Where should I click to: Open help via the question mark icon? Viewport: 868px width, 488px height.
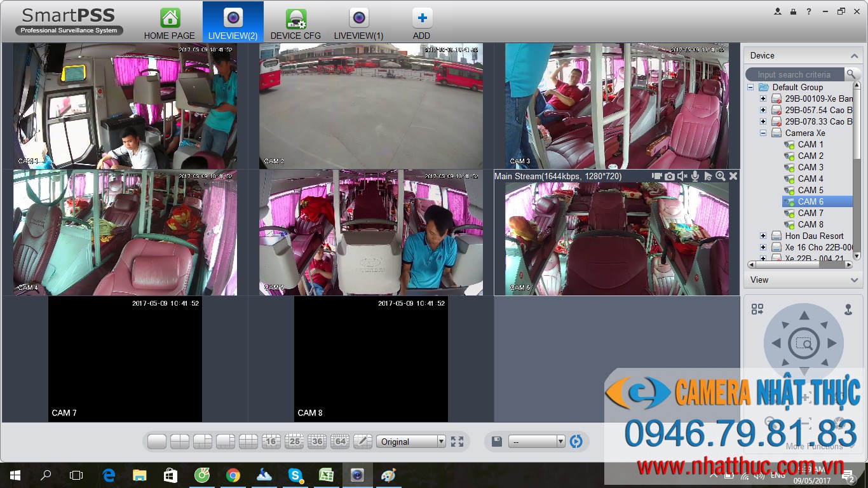pos(809,11)
